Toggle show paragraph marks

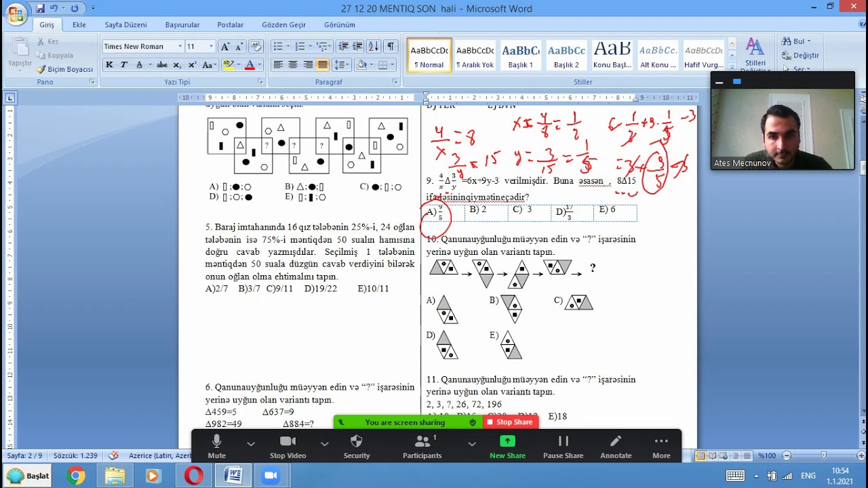point(391,46)
